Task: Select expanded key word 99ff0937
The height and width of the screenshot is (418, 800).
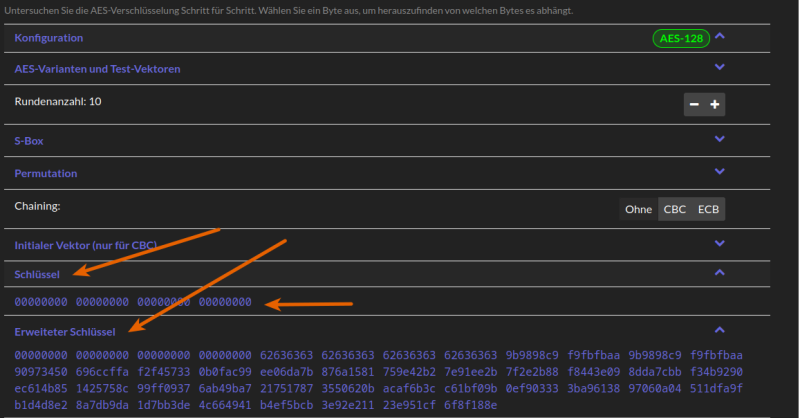Action: pyautogui.click(x=164, y=389)
